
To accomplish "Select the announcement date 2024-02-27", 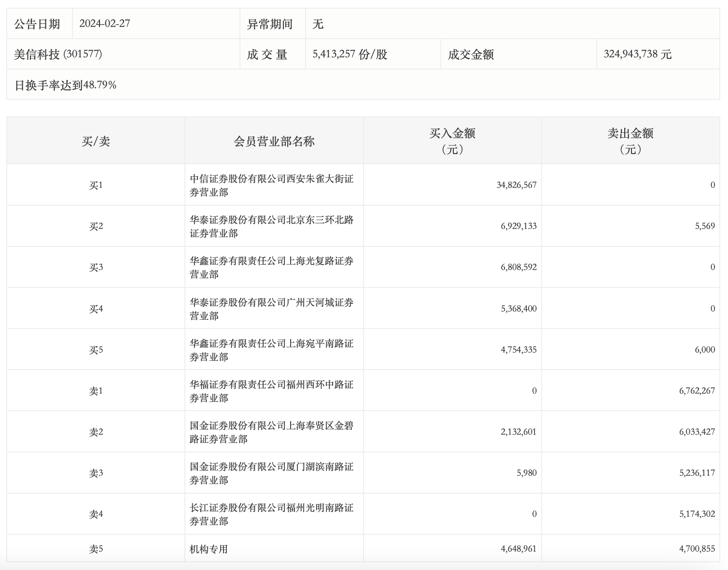I will point(105,24).
